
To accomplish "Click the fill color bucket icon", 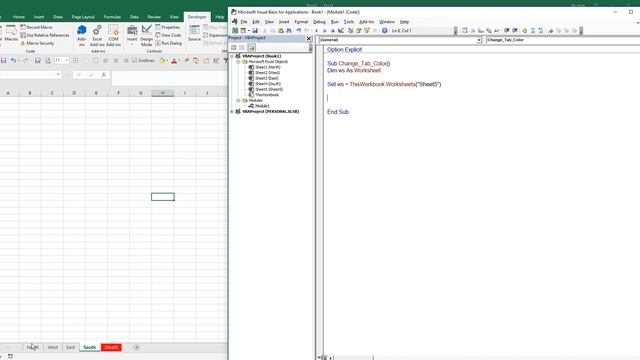I will [x=162, y=60].
